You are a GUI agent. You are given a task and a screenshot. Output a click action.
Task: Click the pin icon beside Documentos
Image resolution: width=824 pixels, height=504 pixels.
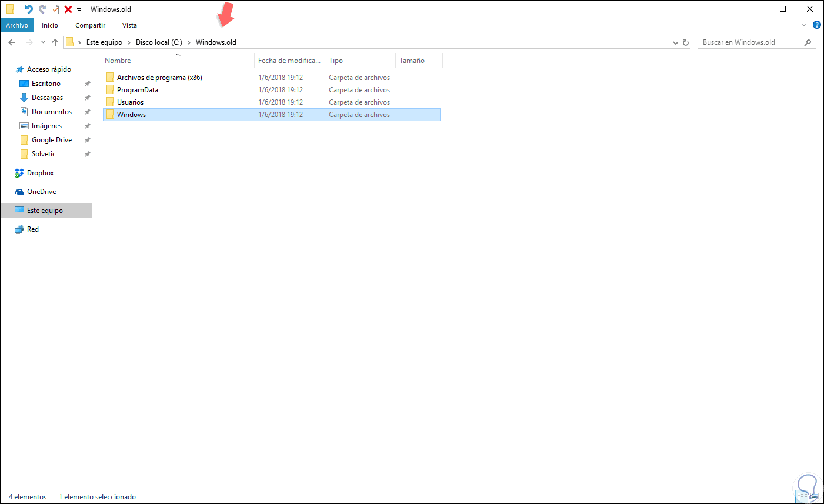(87, 112)
